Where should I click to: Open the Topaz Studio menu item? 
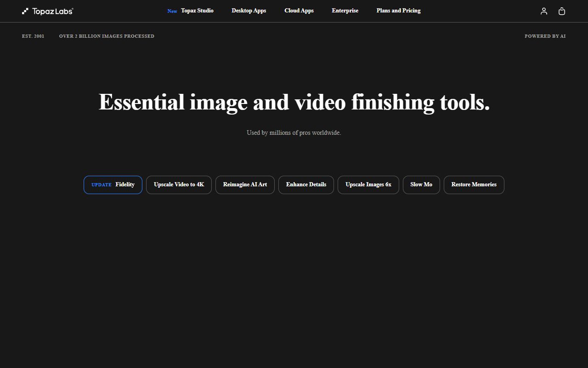[197, 11]
